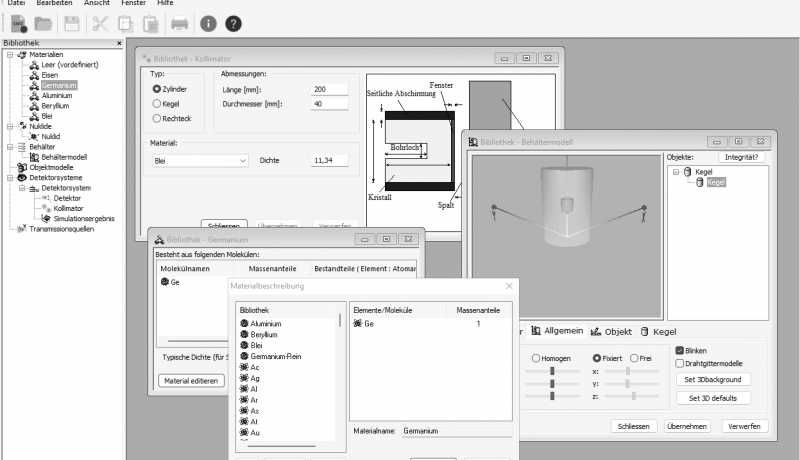Open the Bearbeiten menu
Screen dimensions: 800x460
pos(54,4)
